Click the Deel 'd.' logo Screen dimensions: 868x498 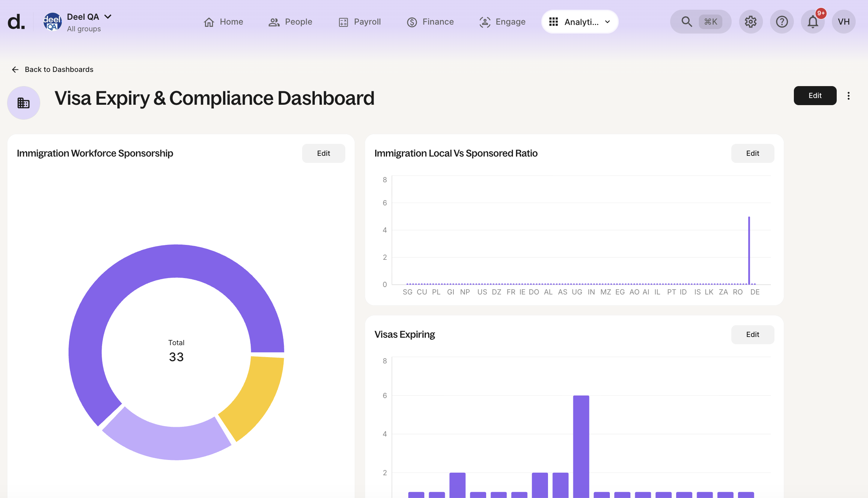(16, 22)
